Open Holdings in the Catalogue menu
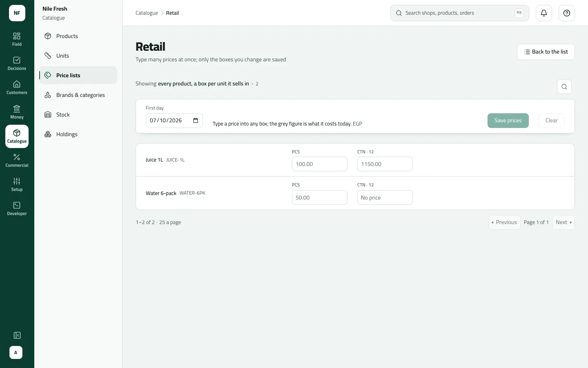Viewport: 588px width, 368px height. click(78, 134)
